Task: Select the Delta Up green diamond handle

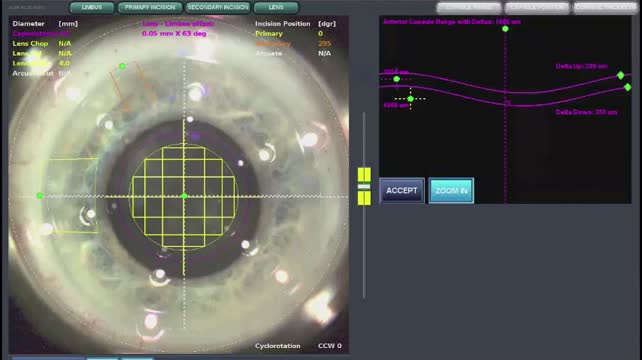Action: tap(621, 75)
